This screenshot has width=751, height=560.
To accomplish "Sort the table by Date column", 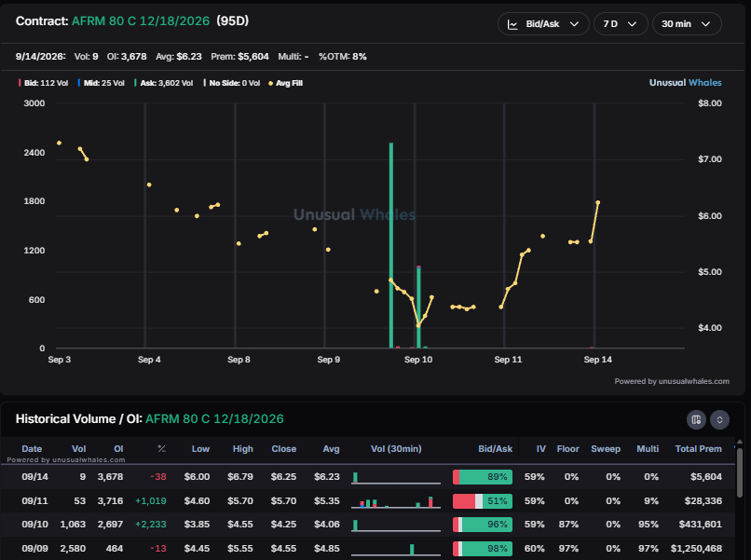I will tap(32, 449).
